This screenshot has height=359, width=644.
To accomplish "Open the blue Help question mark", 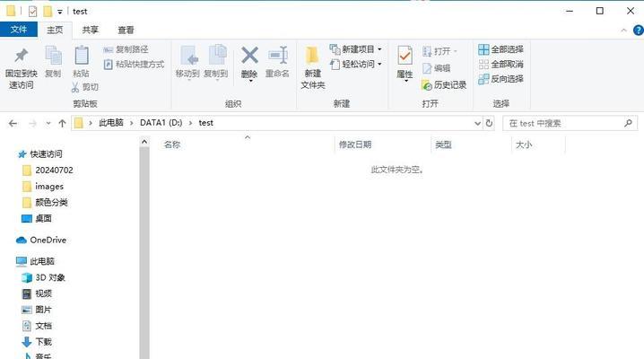I will tap(639, 31).
